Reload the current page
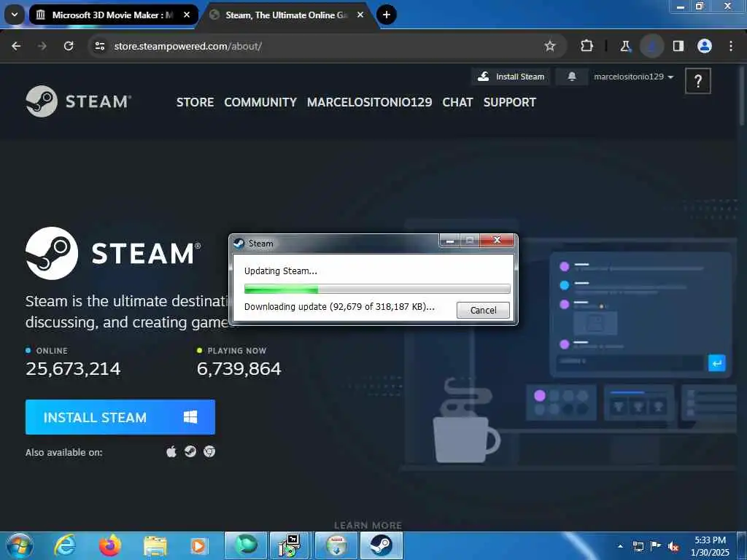 (69, 46)
